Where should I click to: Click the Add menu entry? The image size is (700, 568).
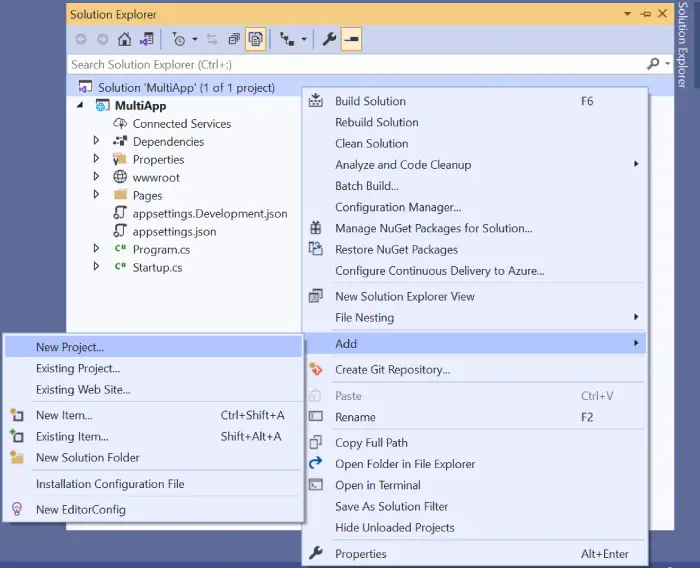[475, 344]
